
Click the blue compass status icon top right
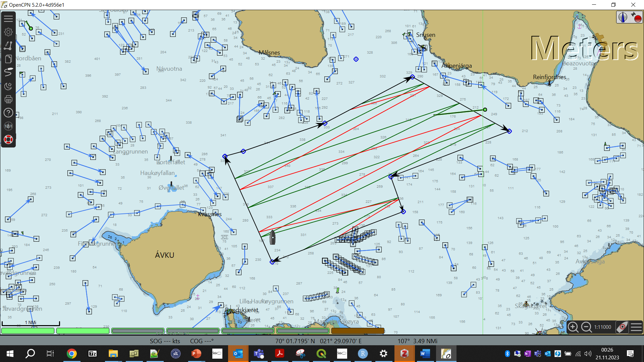(x=623, y=17)
